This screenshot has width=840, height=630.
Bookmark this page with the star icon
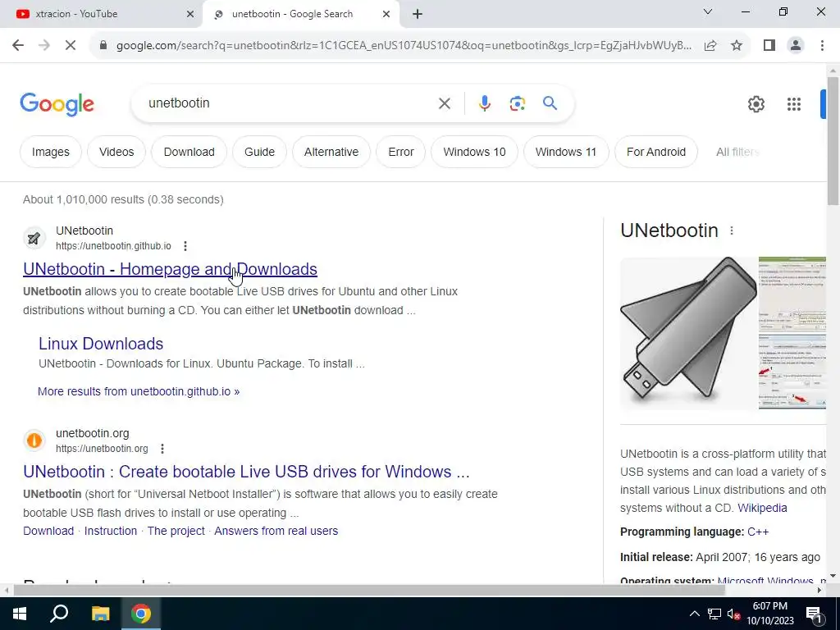737,46
